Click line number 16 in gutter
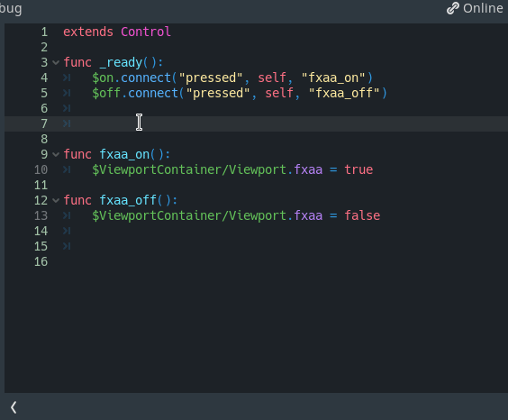The width and height of the screenshot is (508, 420). click(x=41, y=261)
